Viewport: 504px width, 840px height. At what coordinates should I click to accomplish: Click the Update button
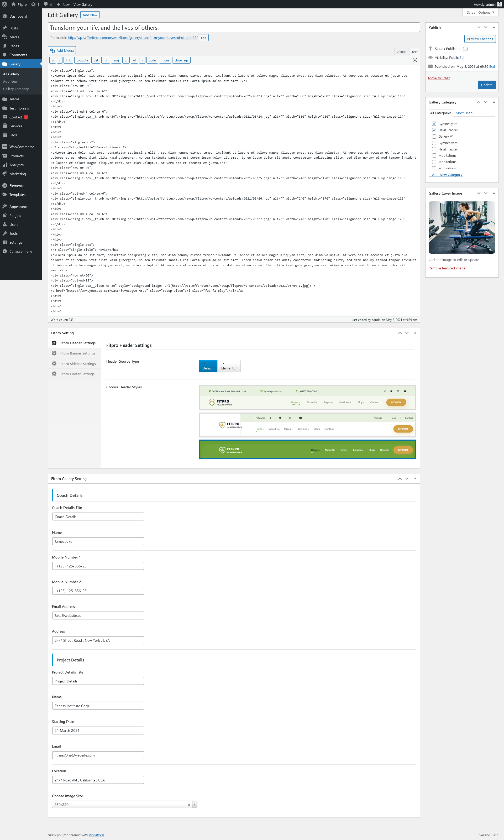(486, 85)
